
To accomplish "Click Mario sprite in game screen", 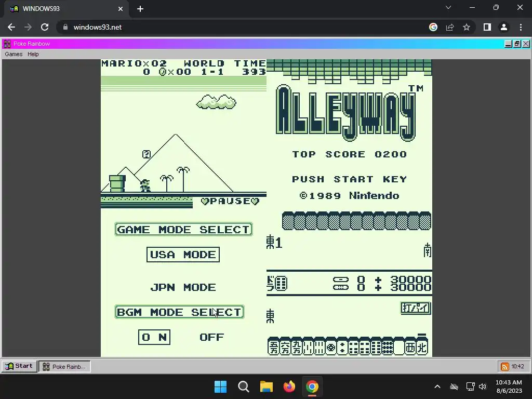I will pos(145,185).
